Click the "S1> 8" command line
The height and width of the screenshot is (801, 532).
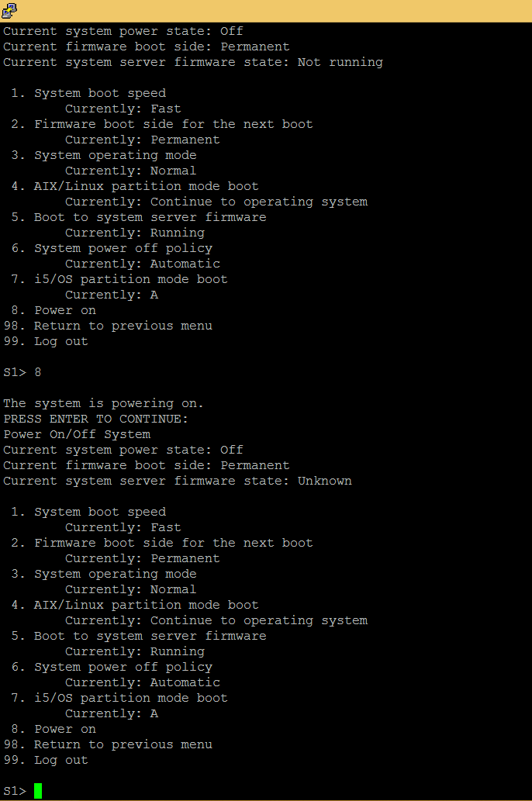22,372
